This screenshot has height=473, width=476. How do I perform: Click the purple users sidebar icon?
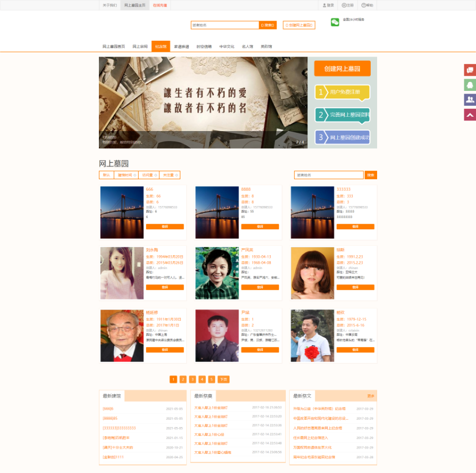(470, 99)
